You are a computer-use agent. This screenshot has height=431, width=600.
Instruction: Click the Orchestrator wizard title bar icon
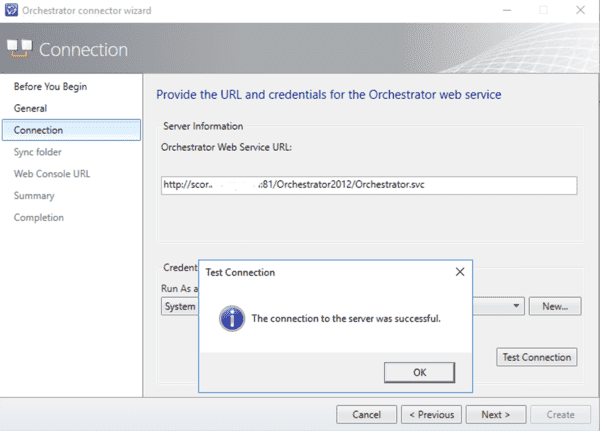11,10
